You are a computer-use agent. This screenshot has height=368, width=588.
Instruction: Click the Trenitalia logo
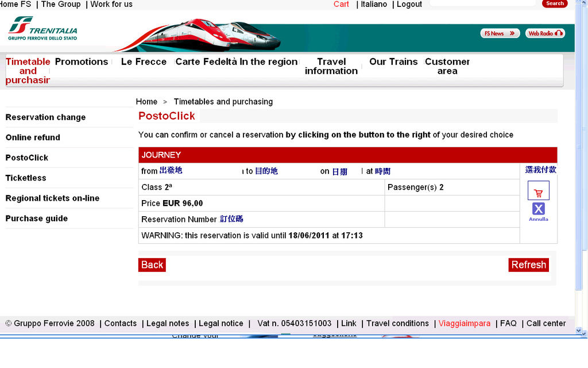(x=42, y=28)
